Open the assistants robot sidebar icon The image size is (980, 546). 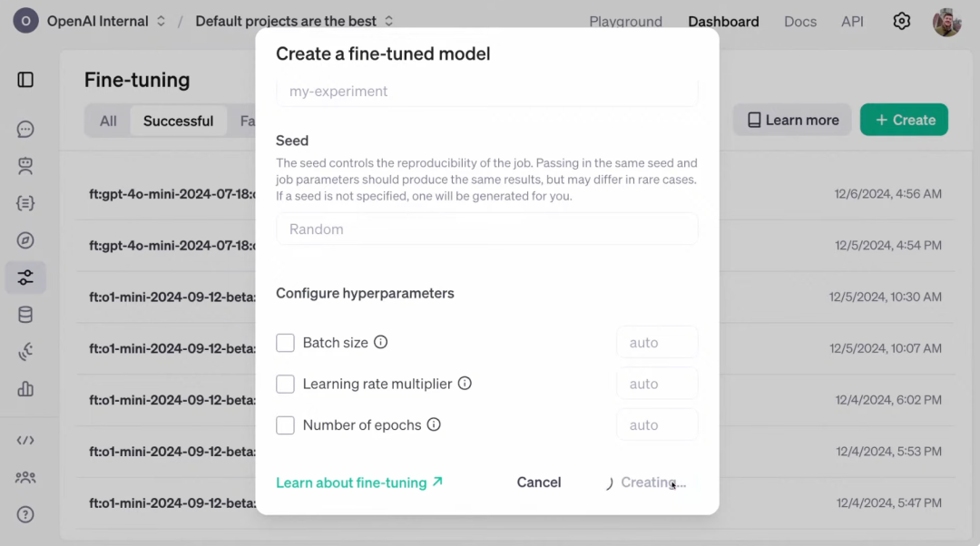click(25, 166)
